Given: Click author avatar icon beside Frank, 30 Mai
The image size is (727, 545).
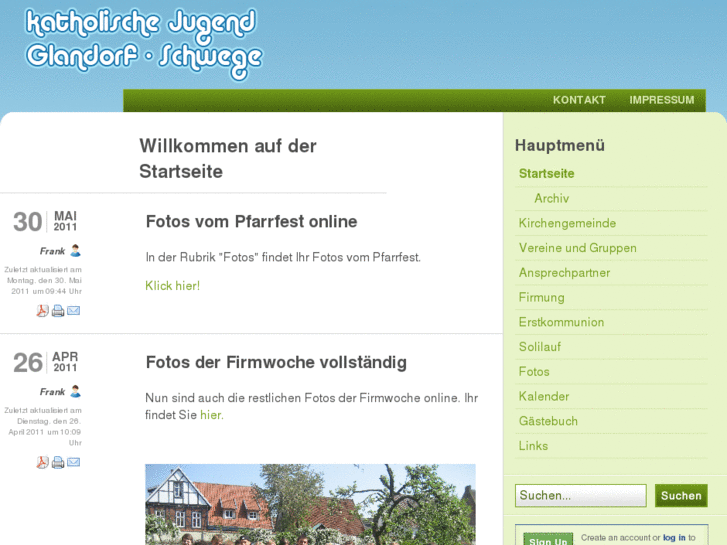Looking at the screenshot, I should click(x=76, y=250).
